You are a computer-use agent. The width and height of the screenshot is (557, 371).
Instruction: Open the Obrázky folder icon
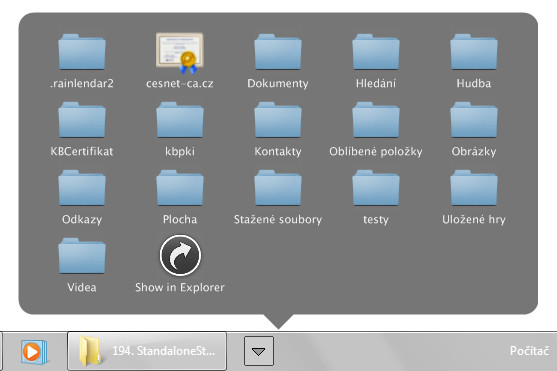pyautogui.click(x=474, y=120)
